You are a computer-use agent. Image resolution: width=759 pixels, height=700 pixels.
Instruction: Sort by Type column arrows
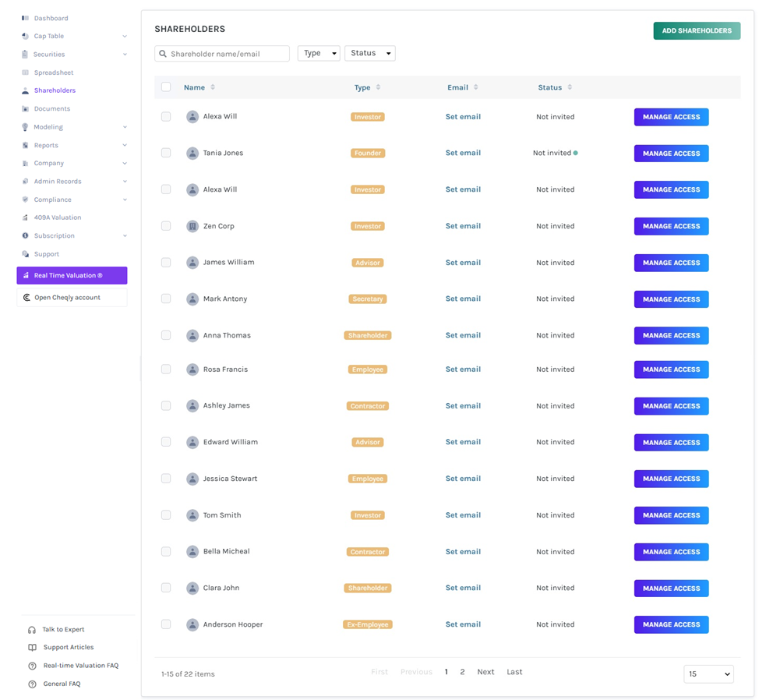pyautogui.click(x=378, y=87)
